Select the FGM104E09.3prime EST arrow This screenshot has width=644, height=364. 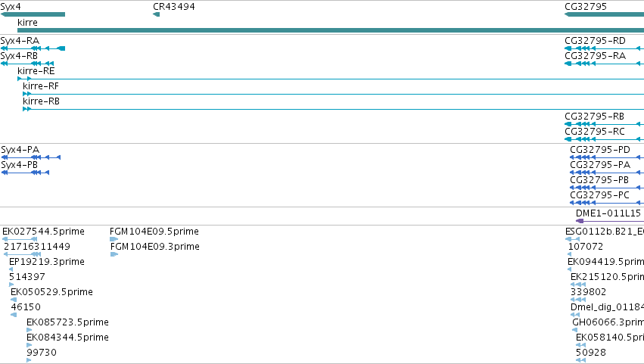(114, 254)
